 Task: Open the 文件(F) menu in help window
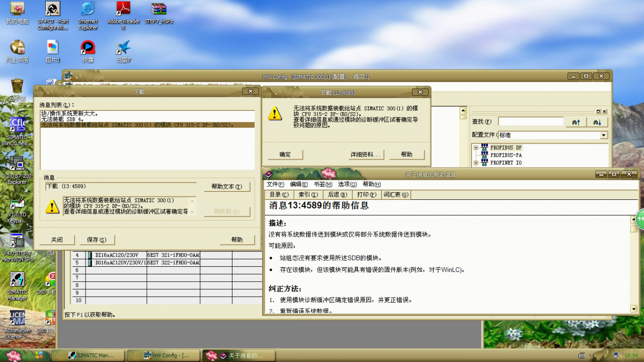[275, 184]
